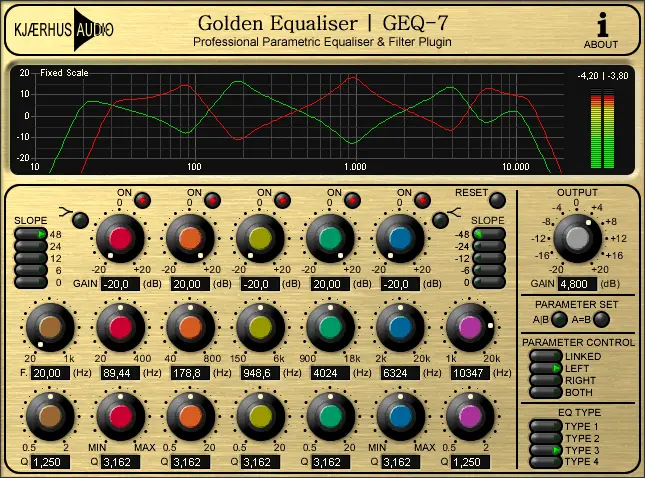Screen dimensions: 645x478
Task: Select the -12 slope on the right
Action: (491, 258)
